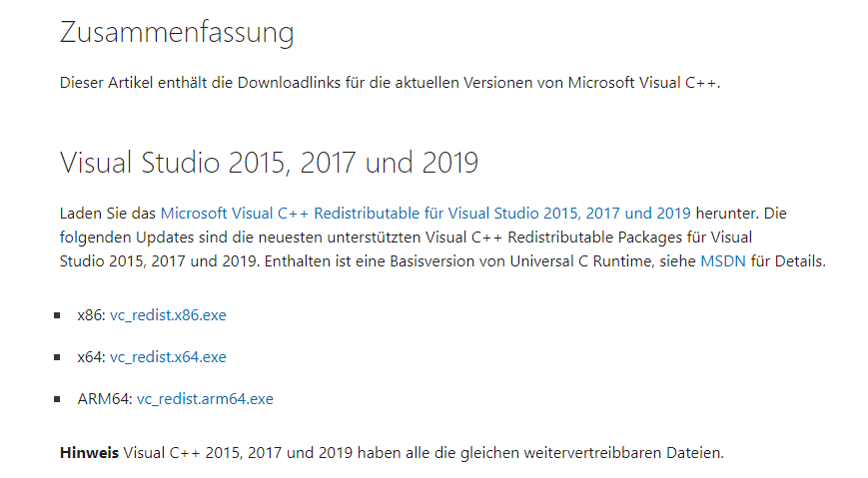The width and height of the screenshot is (868, 478).
Task: Click the "für Details" text after MSDN
Action: click(788, 261)
